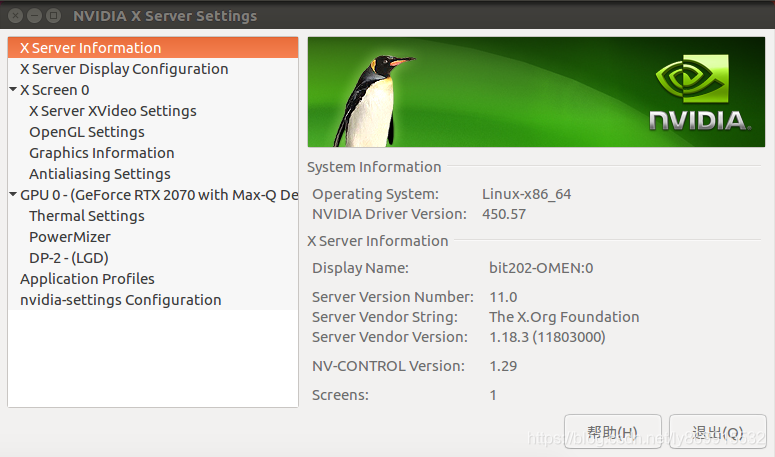The width and height of the screenshot is (775, 457).
Task: Click the Server Vendor String label
Action: tap(385, 317)
